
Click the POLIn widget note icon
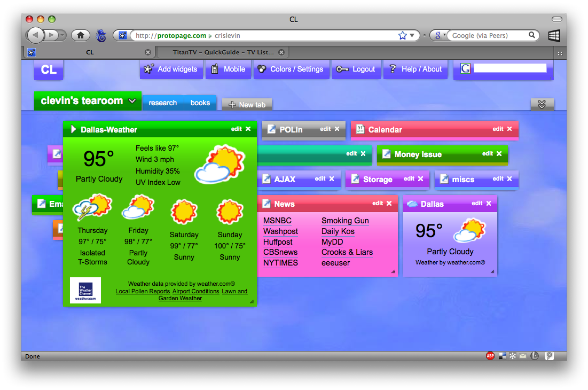[x=271, y=129]
